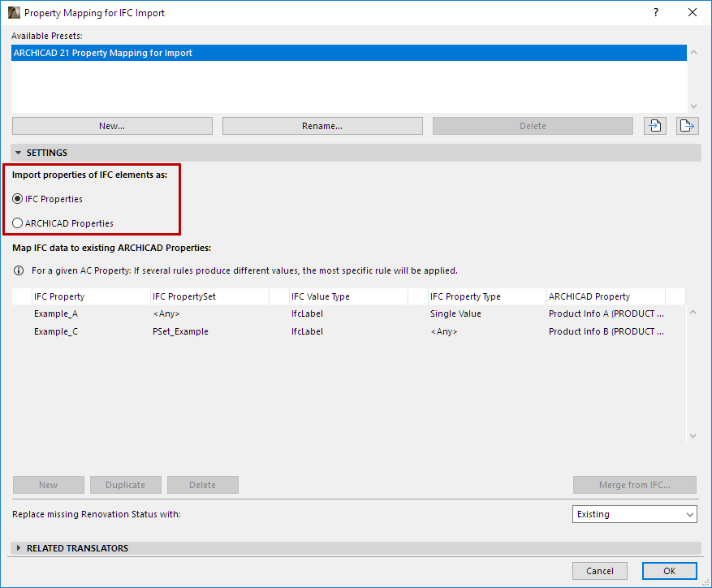
Task: Click the ARCHICAD app icon in title bar
Action: coord(14,13)
